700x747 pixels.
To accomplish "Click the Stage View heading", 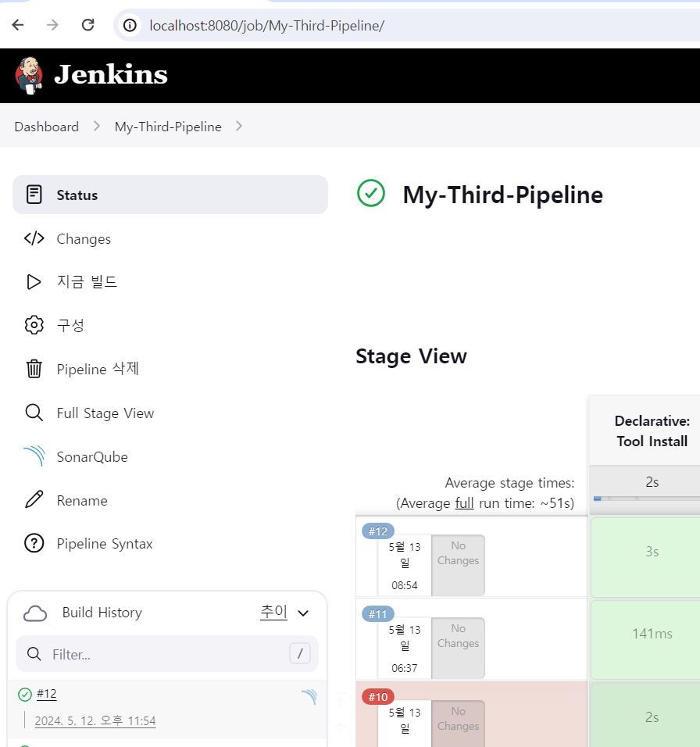I will point(412,356).
